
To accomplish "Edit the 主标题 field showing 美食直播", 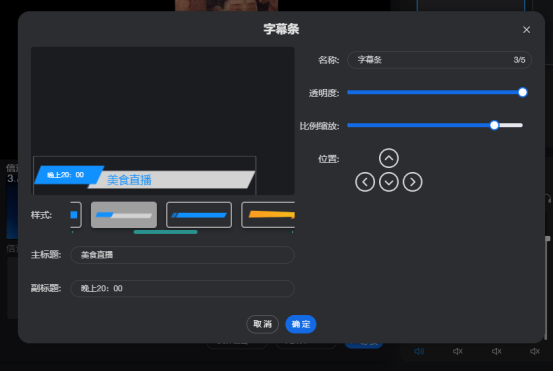I will 182,255.
